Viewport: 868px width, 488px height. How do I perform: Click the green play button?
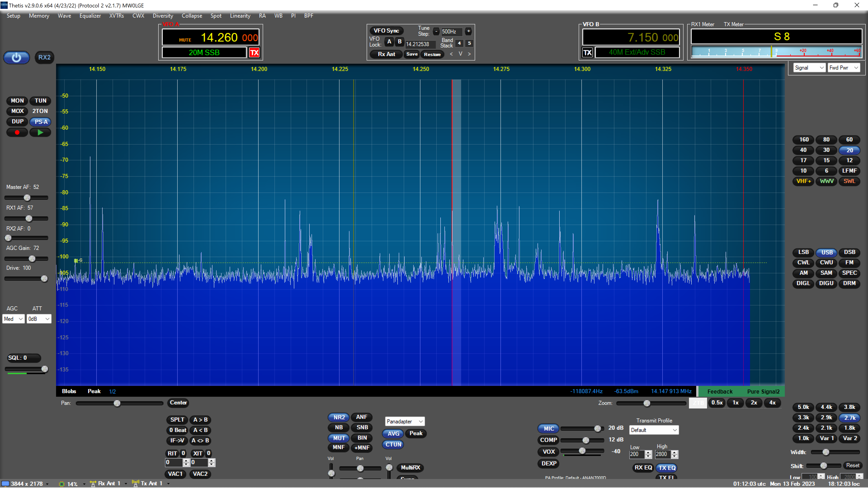(x=40, y=132)
